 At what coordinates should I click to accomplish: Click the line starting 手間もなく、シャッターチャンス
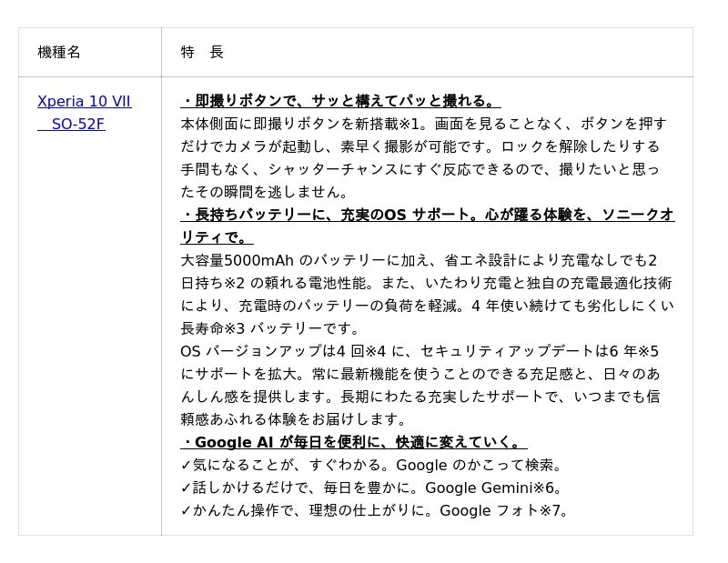pyautogui.click(x=420, y=169)
